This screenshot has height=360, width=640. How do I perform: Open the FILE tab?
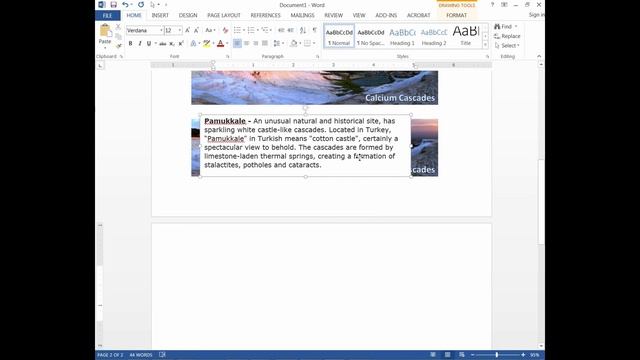coord(108,16)
